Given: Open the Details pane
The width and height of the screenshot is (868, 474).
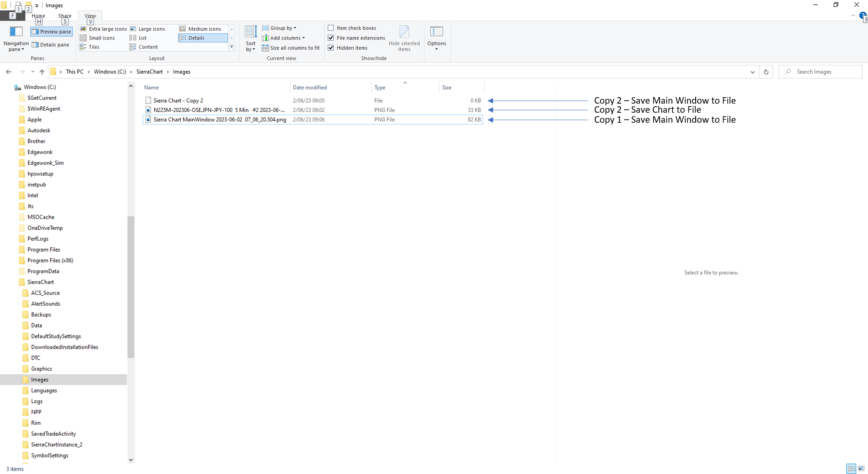Looking at the screenshot, I should (51, 45).
